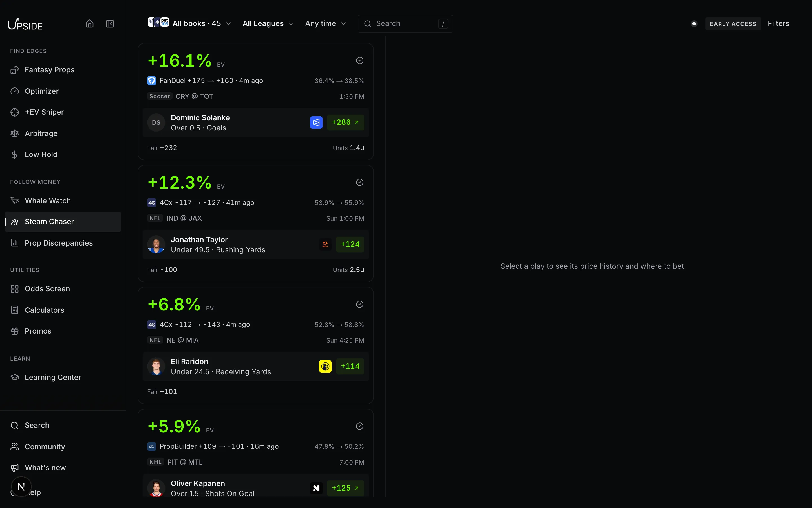
Task: Open Fantasy Props in the sidebar
Action: [x=63, y=70]
